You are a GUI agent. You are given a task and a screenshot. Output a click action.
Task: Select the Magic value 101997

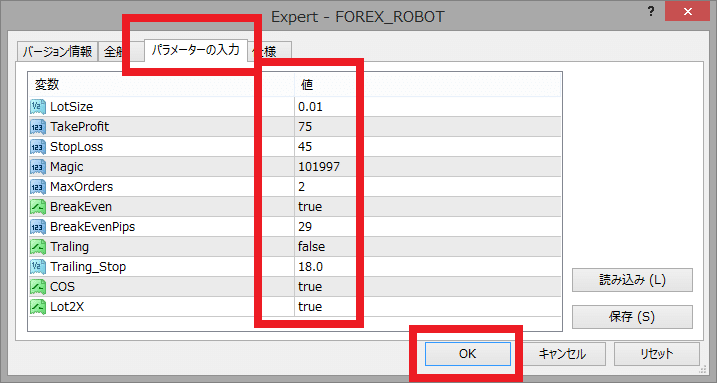[x=319, y=167]
